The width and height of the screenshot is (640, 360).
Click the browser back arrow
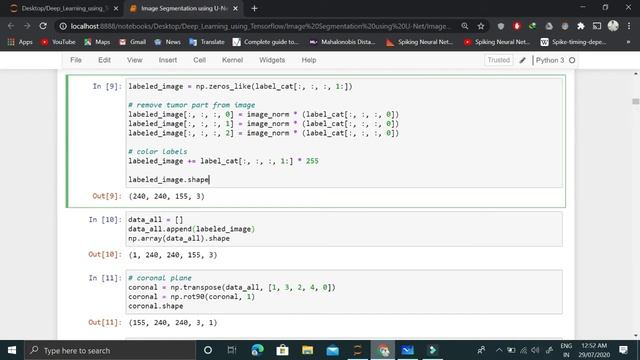coord(11,26)
